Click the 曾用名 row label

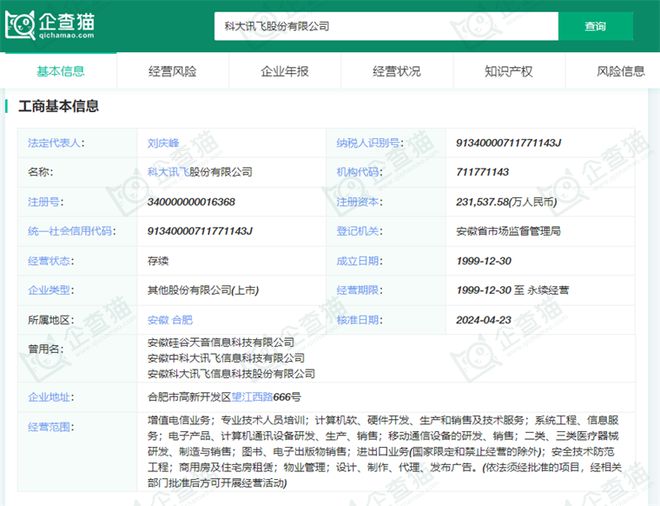pyautogui.click(x=45, y=349)
